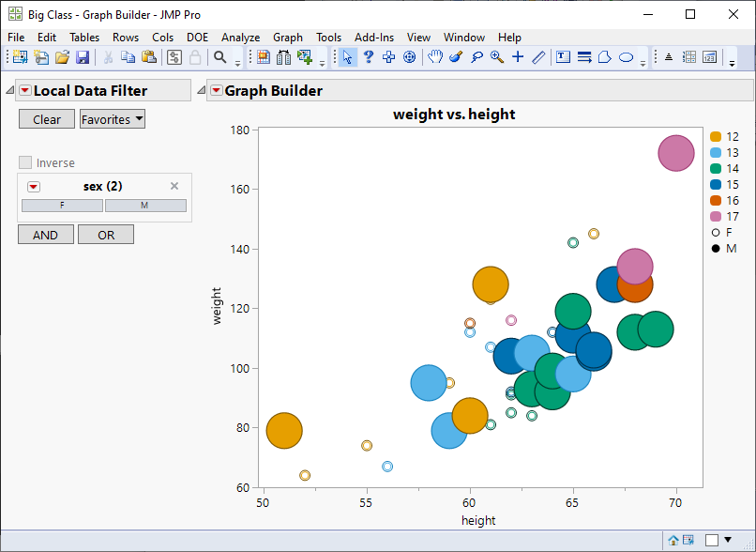This screenshot has height=552, width=756.
Task: Select the Scroller target tool
Action: [409, 57]
